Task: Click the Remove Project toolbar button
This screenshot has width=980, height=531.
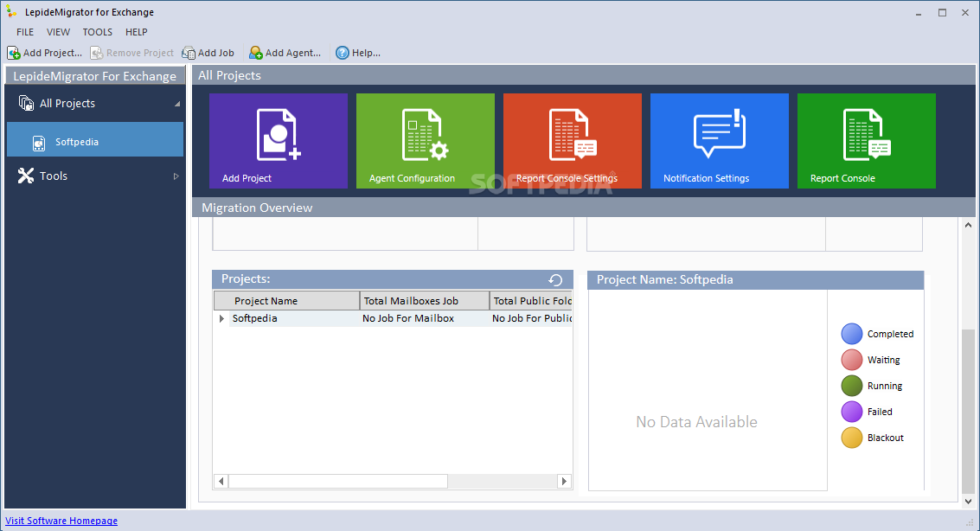Action: (131, 53)
